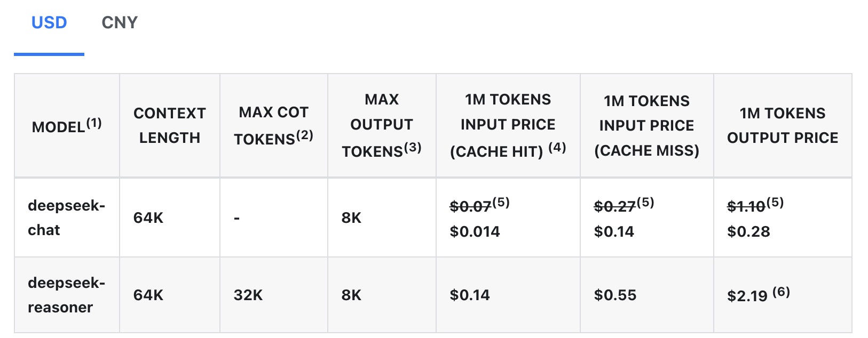Click the CONTEXT LENGTH column header
868x338 pixels.
[170, 125]
